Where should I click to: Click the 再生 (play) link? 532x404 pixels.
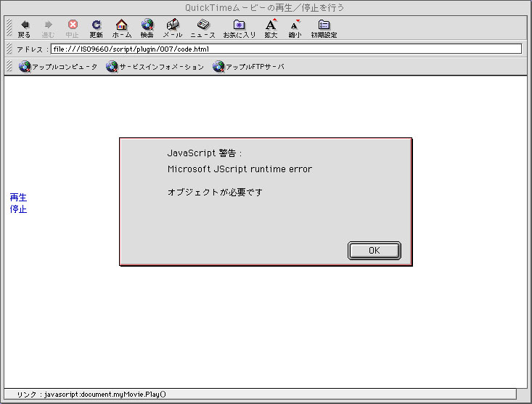pos(18,197)
